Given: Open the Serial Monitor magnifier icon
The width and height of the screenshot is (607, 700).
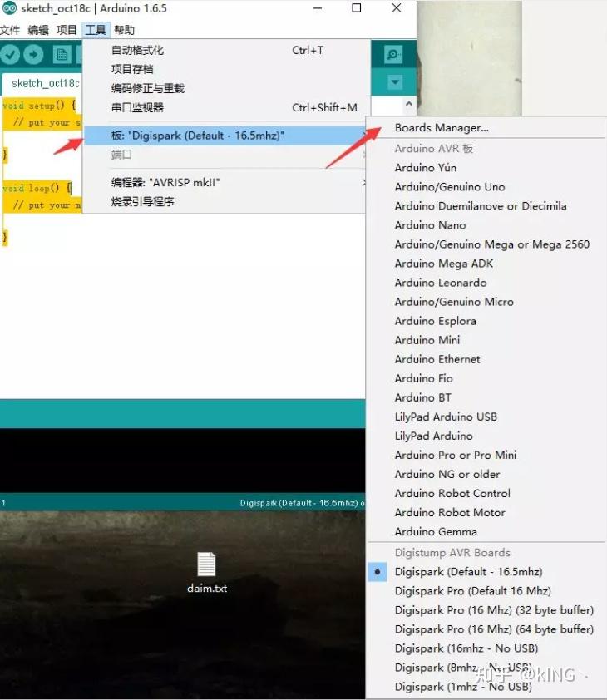Looking at the screenshot, I should 393,55.
